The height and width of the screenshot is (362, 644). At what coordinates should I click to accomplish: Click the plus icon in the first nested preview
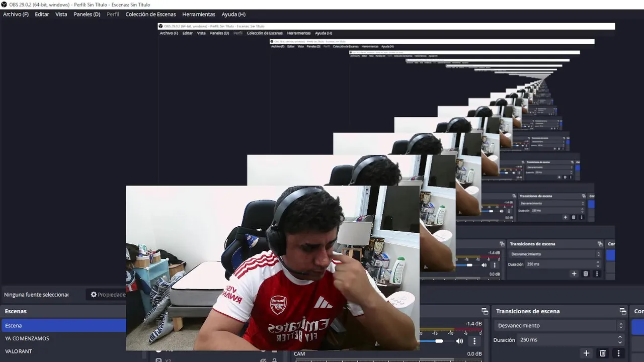pyautogui.click(x=574, y=274)
